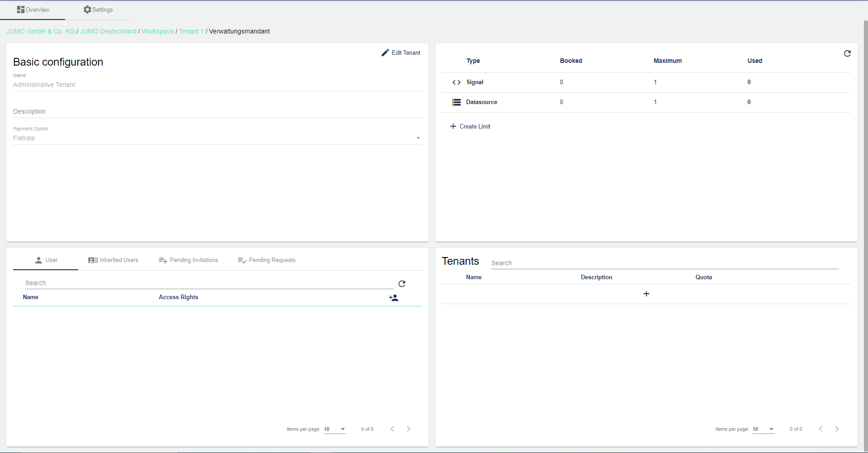Viewport: 868px width, 453px height.
Task: Click the Edit Tenant pencil icon
Action: coord(385,53)
